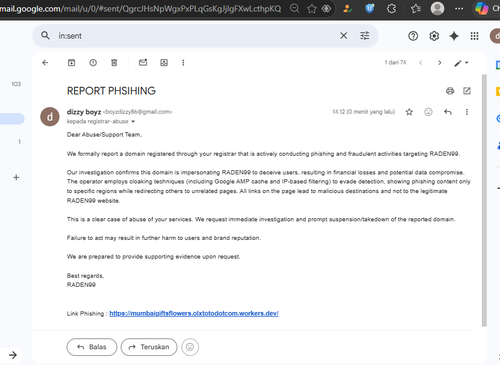Viewport: 500px width, 365px height.
Task: Click the '1 dari 74' counter text
Action: 395,62
